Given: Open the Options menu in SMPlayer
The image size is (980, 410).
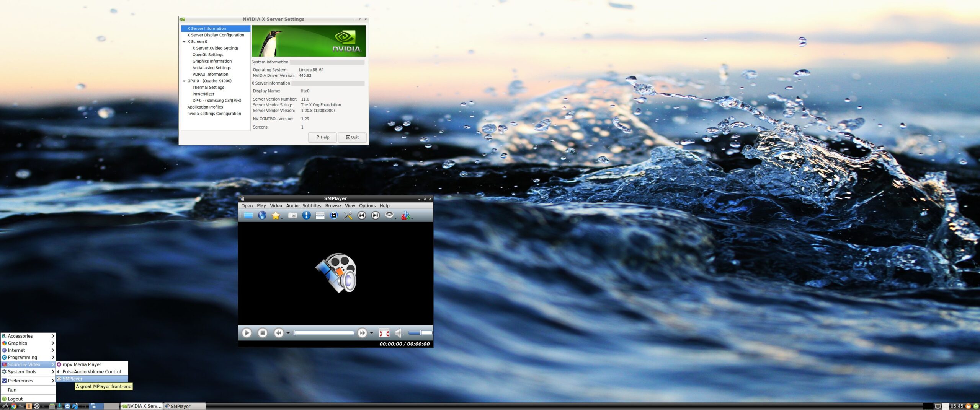Looking at the screenshot, I should (x=367, y=206).
